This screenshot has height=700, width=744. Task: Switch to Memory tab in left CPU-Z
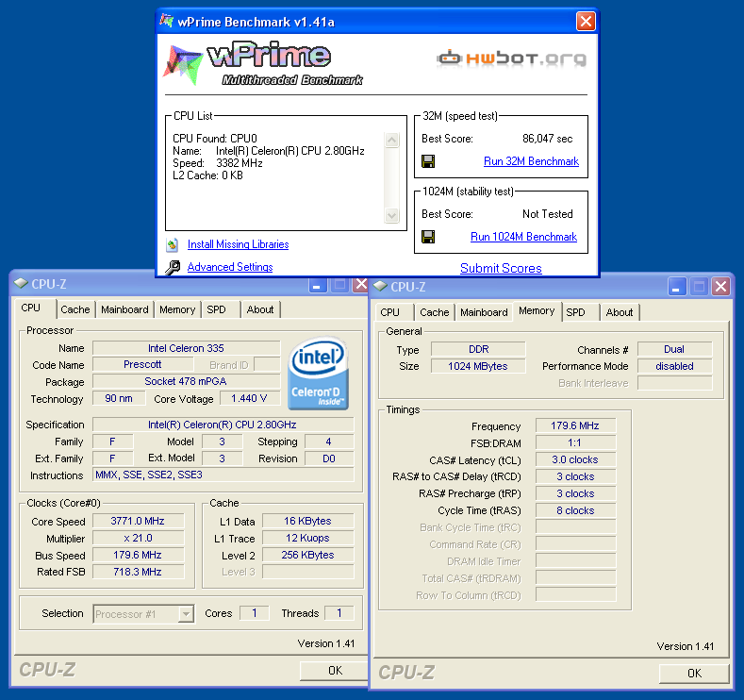click(177, 309)
